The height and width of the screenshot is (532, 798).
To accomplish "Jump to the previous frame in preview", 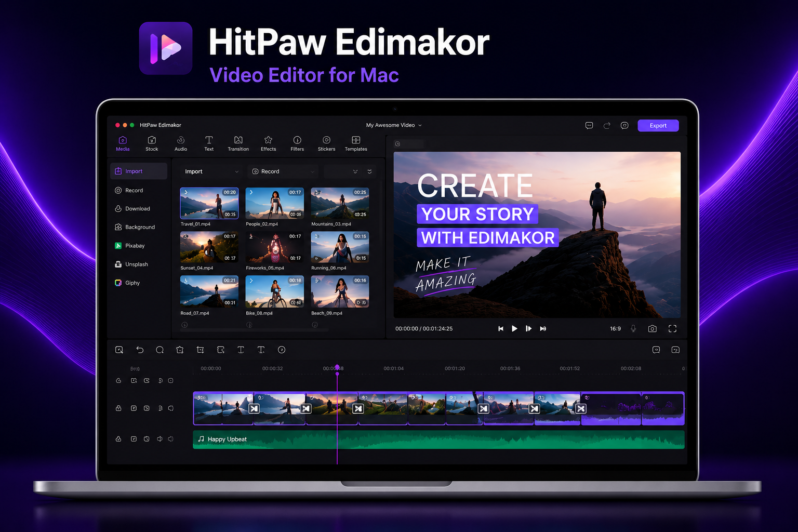I will (x=501, y=328).
